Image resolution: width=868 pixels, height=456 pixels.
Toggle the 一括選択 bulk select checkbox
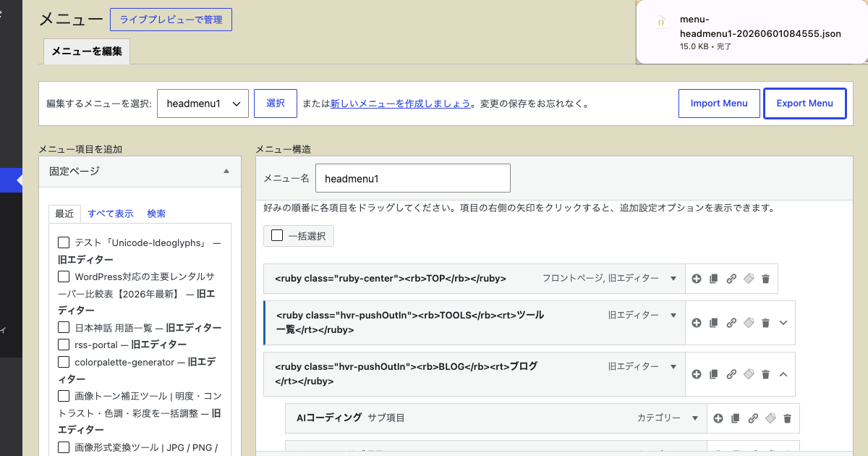click(277, 235)
